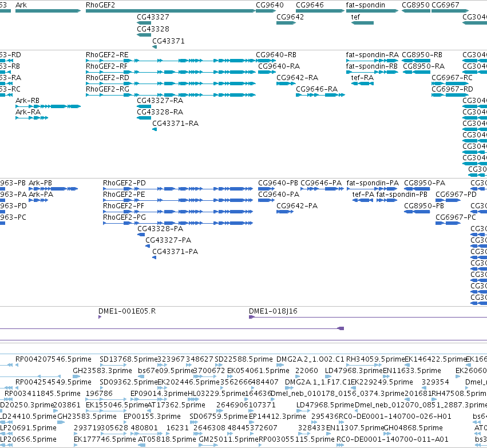Select the CG9646 gene label
Image resolution: width=487 pixels, height=448 pixels.
(x=310, y=5)
